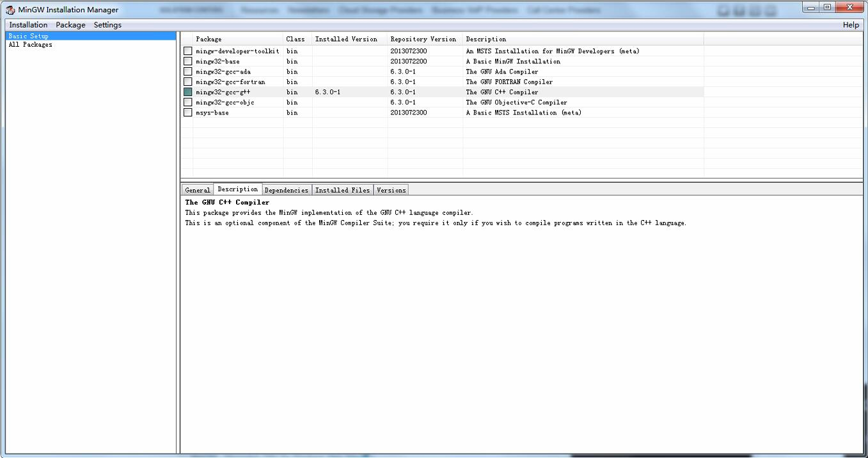
Task: Open the Package menu
Action: (x=70, y=25)
